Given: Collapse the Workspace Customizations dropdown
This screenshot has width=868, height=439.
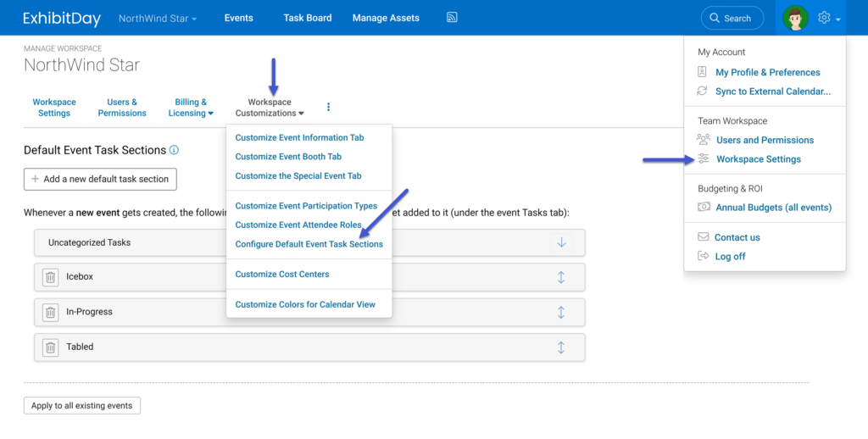Looking at the screenshot, I should (270, 108).
